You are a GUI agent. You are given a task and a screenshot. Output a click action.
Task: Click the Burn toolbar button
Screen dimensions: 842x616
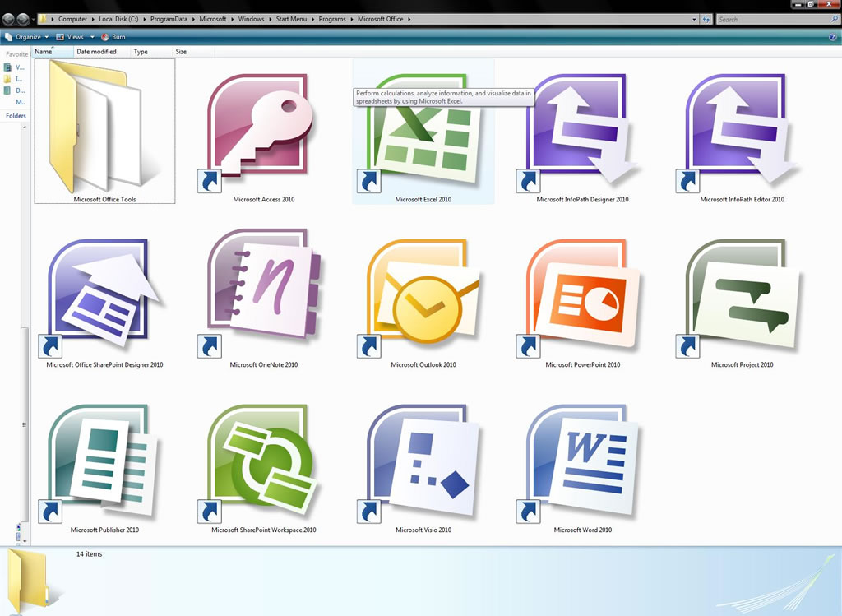[113, 37]
